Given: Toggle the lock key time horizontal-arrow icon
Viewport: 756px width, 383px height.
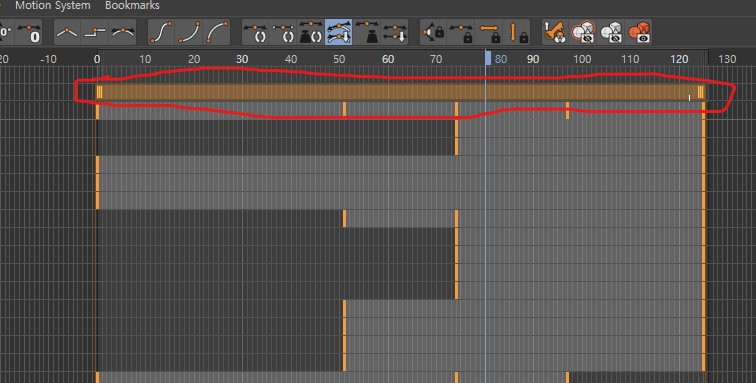Looking at the screenshot, I should click(x=489, y=33).
